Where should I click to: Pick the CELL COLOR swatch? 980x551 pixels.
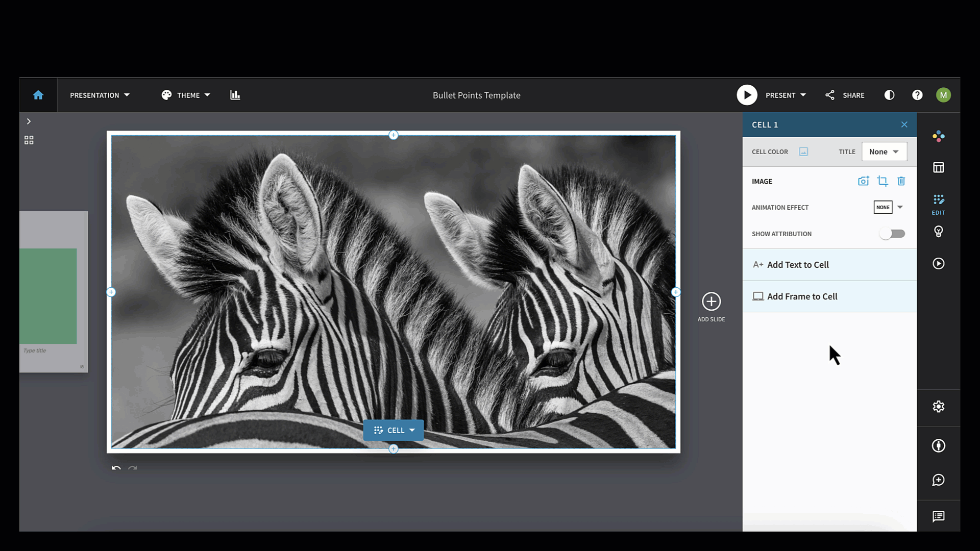[803, 152]
